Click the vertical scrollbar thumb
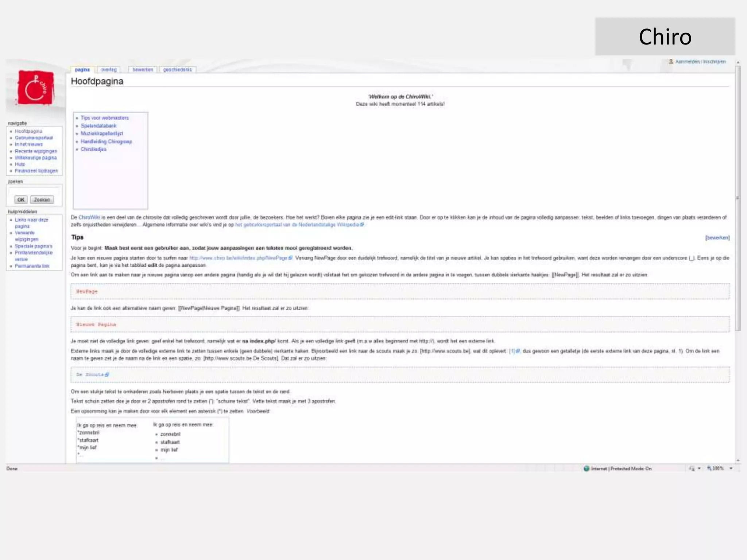747x560 pixels. click(x=738, y=198)
